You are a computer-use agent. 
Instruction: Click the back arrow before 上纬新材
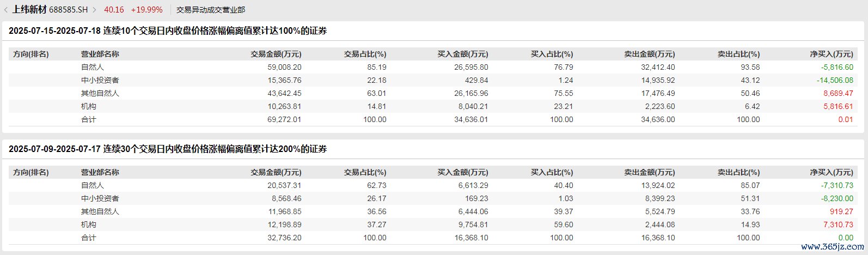(6, 10)
